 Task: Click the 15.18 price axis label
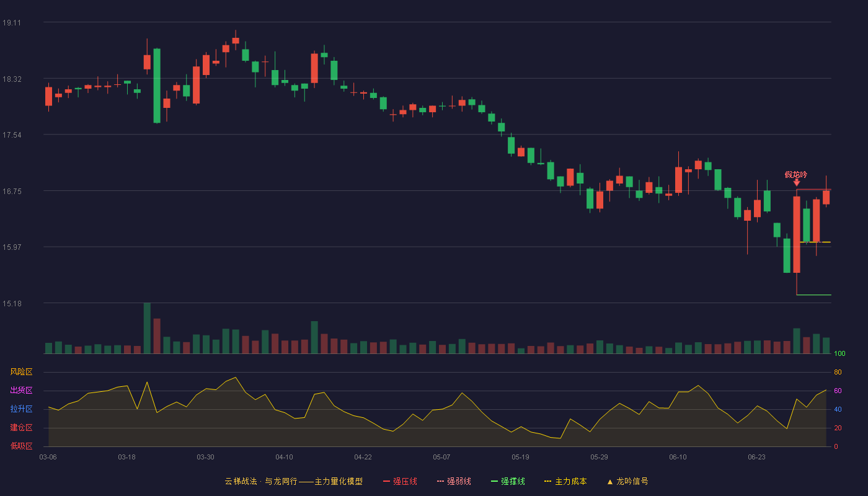(12, 304)
